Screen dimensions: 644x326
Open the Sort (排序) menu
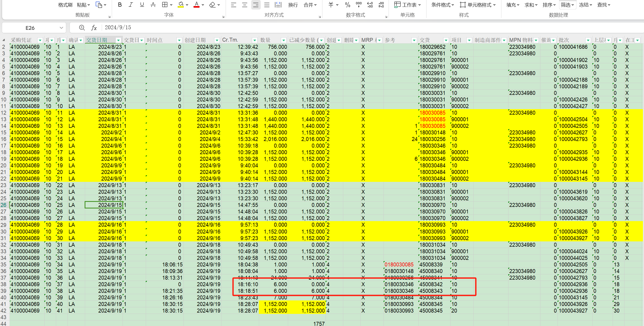point(549,5)
